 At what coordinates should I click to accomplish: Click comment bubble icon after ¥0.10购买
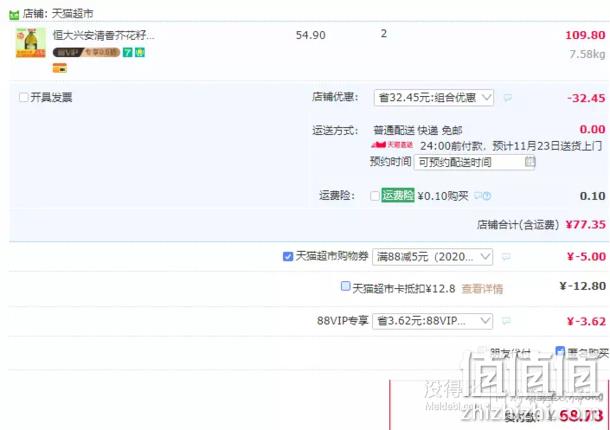point(478,196)
